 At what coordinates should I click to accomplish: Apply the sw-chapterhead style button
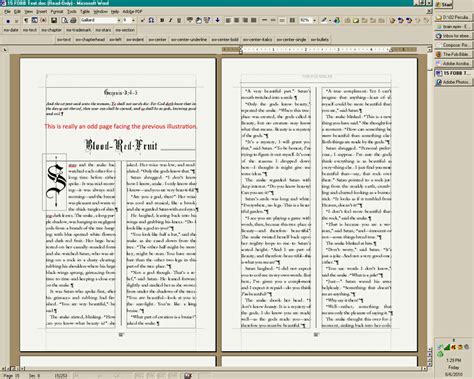pos(90,39)
